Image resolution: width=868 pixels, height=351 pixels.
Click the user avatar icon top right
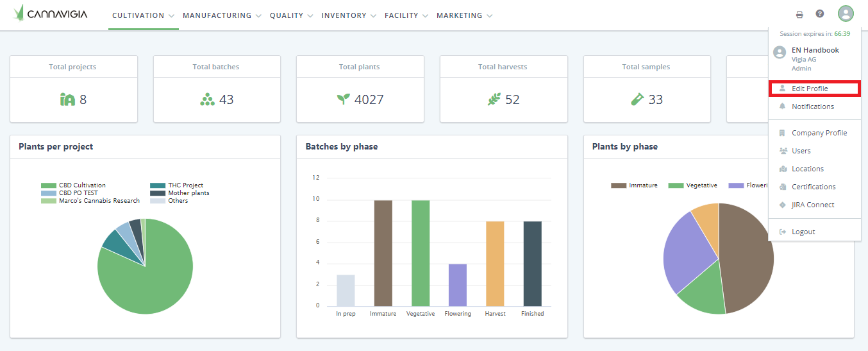point(846,14)
